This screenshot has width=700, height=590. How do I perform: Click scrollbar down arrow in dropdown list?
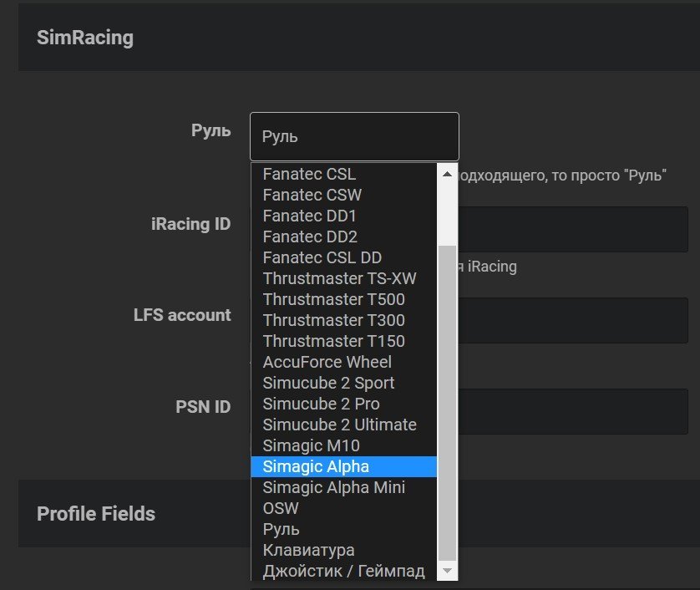[x=447, y=571]
